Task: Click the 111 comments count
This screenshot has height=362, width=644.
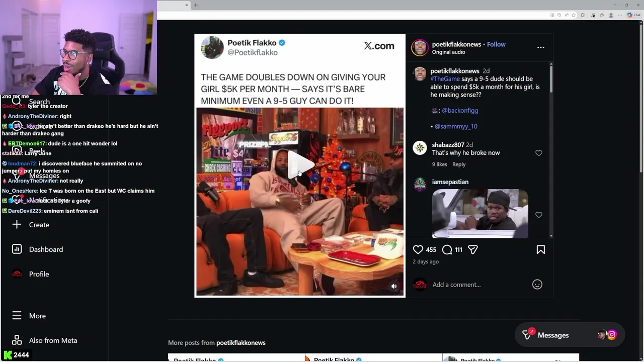Action: tap(458, 250)
